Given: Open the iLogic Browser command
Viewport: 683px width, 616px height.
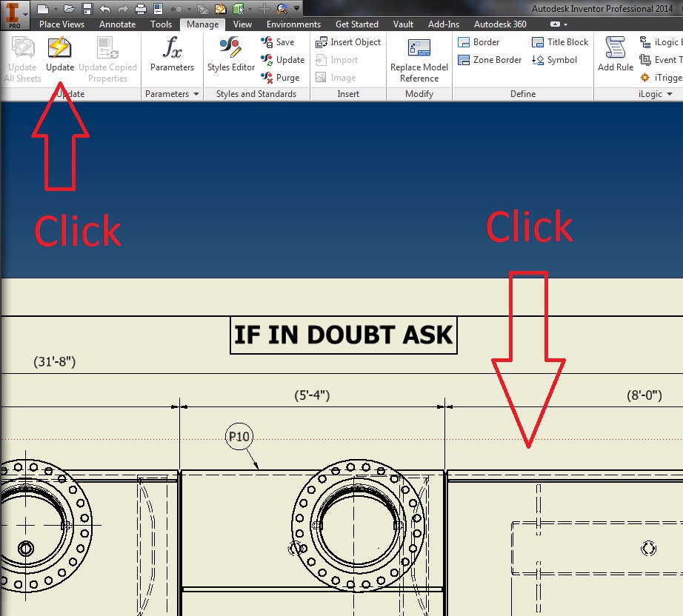Looking at the screenshot, I should click(x=661, y=42).
